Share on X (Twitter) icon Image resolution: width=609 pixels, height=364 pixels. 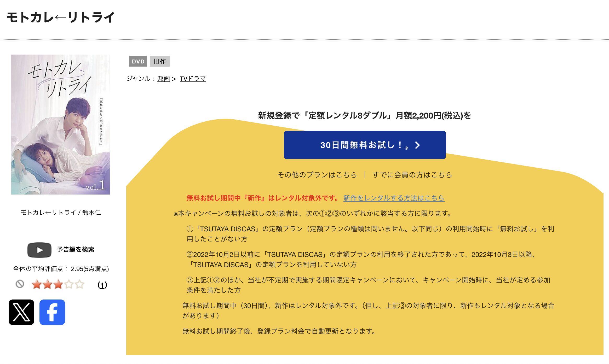click(21, 312)
